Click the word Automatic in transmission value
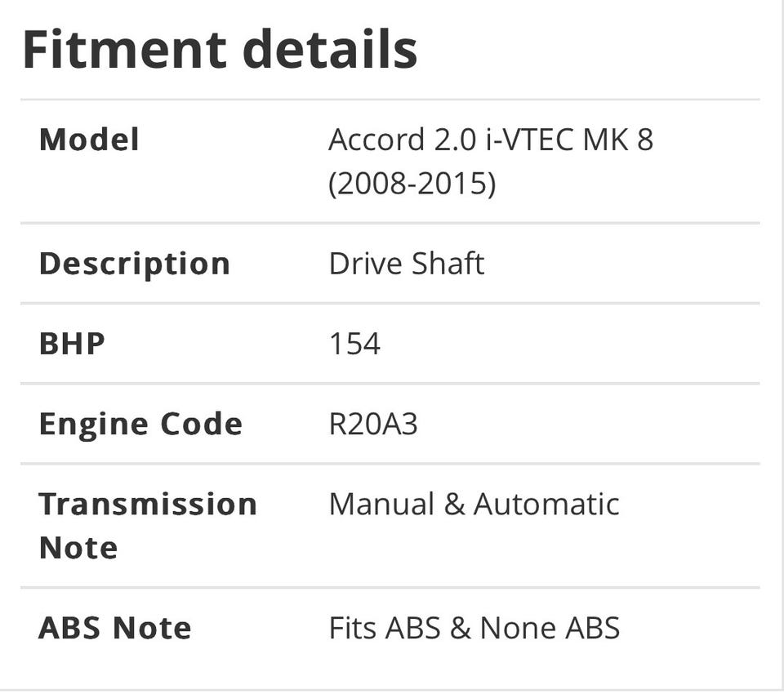Image resolution: width=784 pixels, height=694 pixels. pyautogui.click(x=546, y=504)
